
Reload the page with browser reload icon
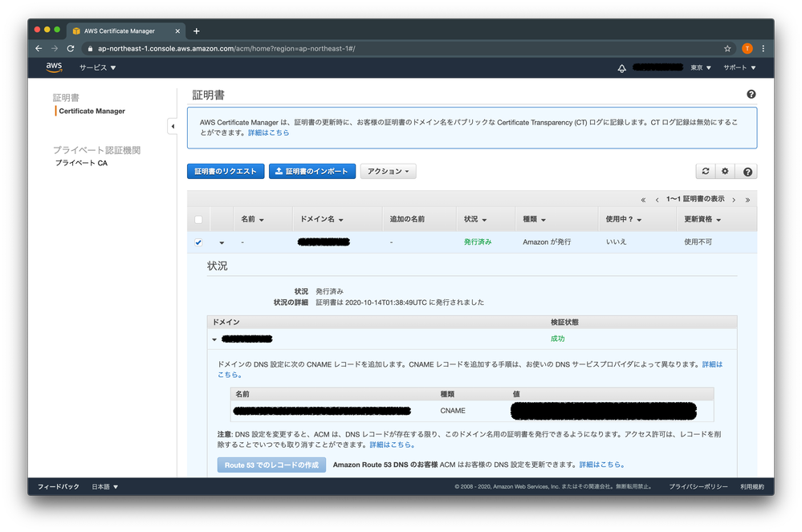(71, 49)
